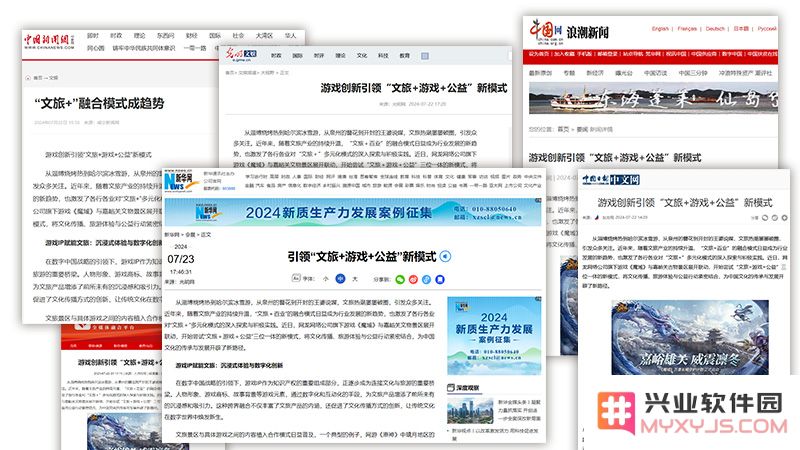Click Xinhua headline 引领“文旅+游戏+公益”新模式
This screenshot has width=800, height=450.
[x=362, y=257]
